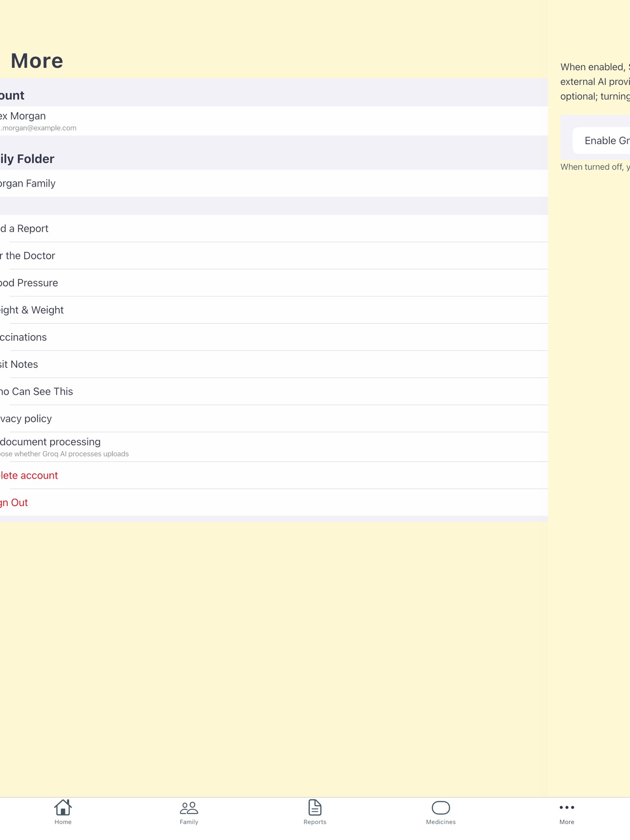
Task: Open the document processing setting
Action: click(274, 447)
